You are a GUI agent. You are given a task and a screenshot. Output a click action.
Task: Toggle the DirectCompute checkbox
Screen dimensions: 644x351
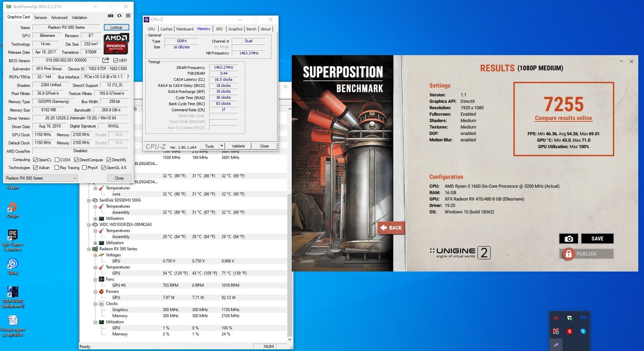point(76,159)
